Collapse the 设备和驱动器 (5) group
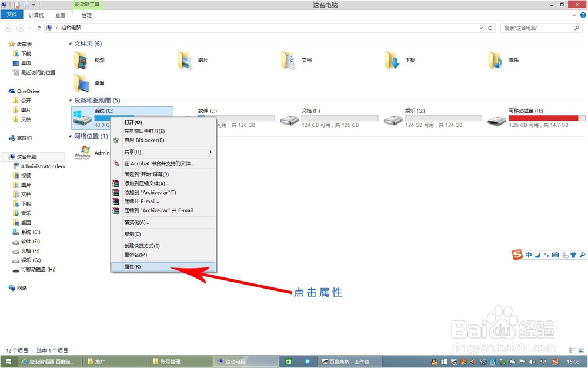The width and height of the screenshot is (588, 368). pos(70,100)
